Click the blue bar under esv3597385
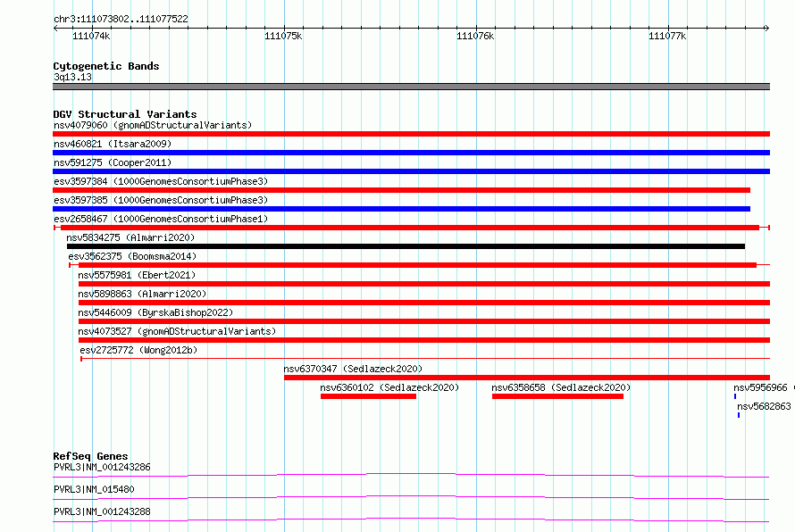795x532 pixels. (x=402, y=209)
